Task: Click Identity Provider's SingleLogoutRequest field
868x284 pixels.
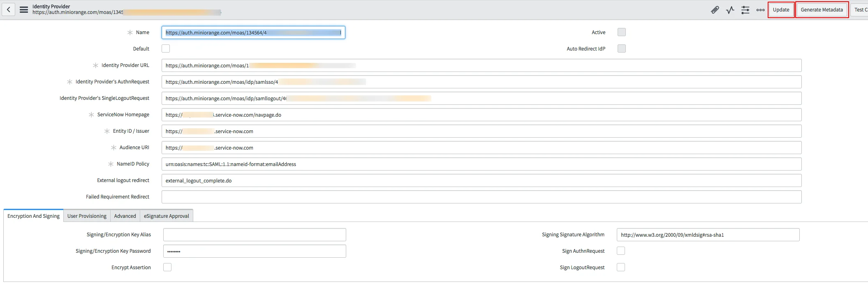Action: pyautogui.click(x=481, y=98)
